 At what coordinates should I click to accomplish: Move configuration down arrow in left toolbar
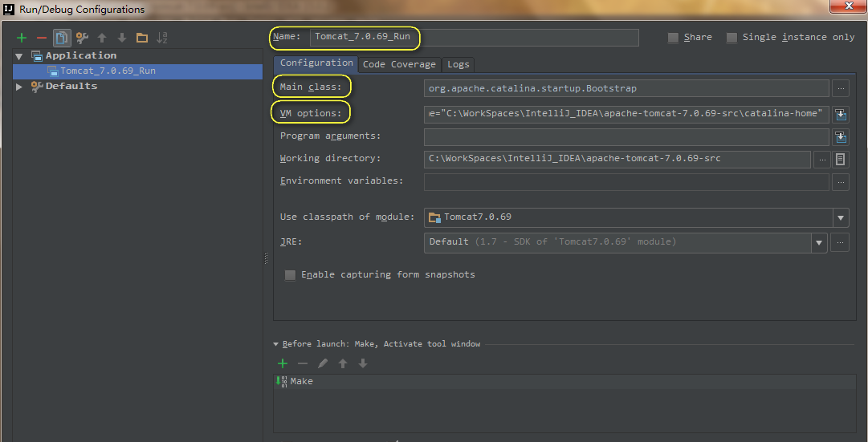click(122, 38)
